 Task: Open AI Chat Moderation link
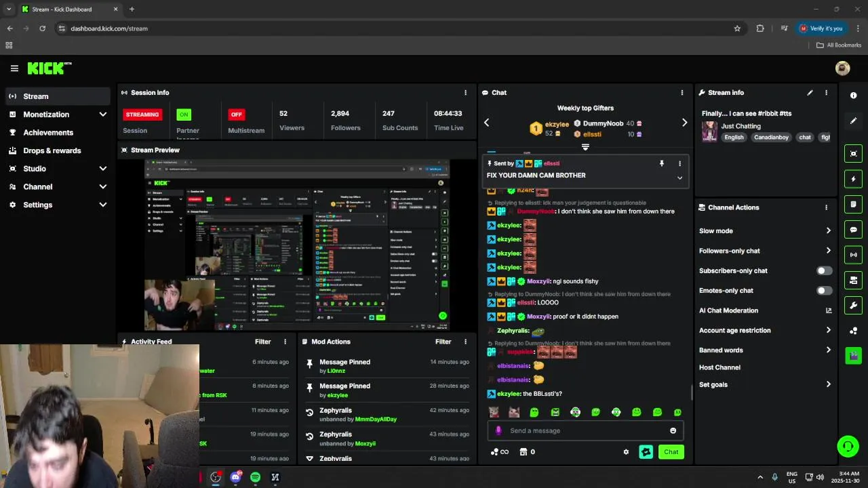[x=765, y=310]
